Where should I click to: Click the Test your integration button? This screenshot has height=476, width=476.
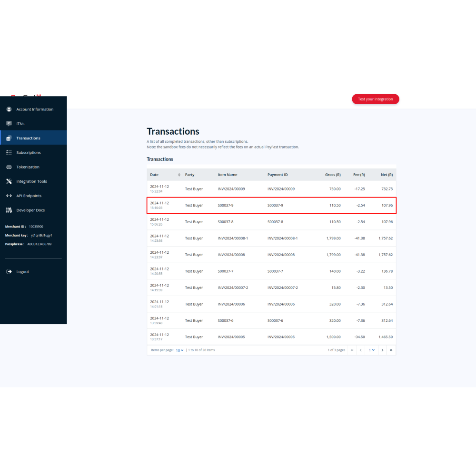click(x=375, y=99)
